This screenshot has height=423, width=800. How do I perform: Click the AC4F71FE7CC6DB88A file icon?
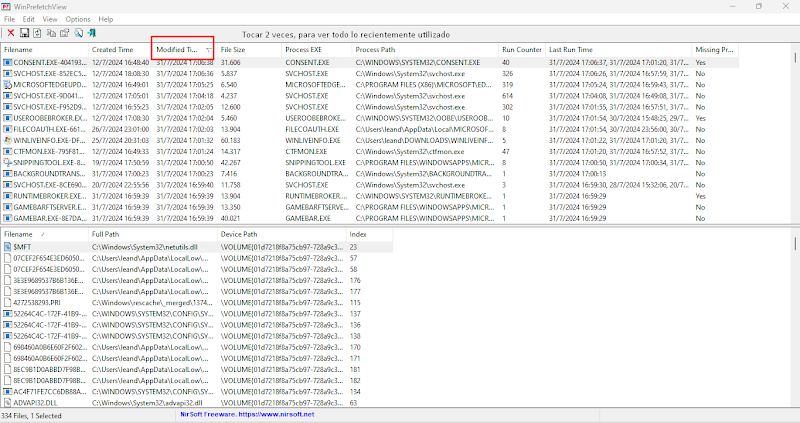coord(7,391)
